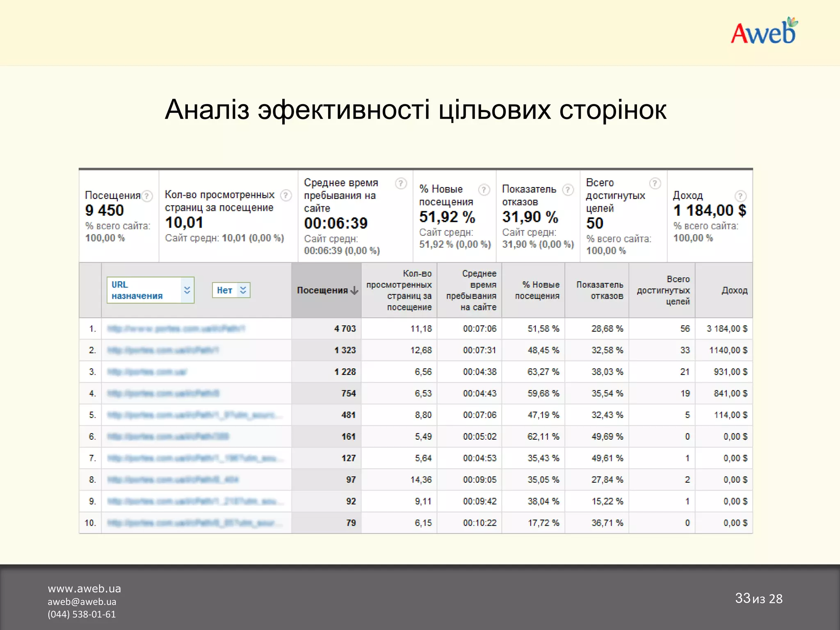Image resolution: width=840 pixels, height=630 pixels.
Task: Click goals value 56 in row 1
Action: [x=685, y=329]
